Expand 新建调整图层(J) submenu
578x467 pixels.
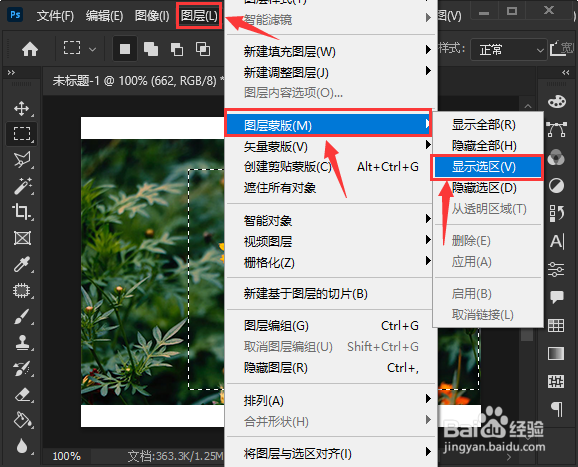(330, 73)
